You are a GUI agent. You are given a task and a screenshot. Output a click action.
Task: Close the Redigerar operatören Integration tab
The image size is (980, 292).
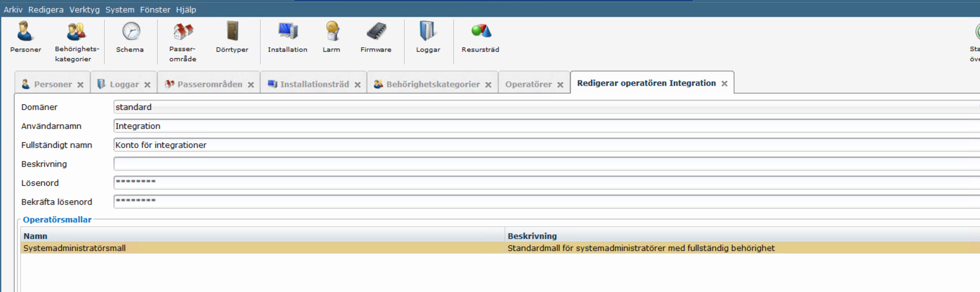click(724, 83)
